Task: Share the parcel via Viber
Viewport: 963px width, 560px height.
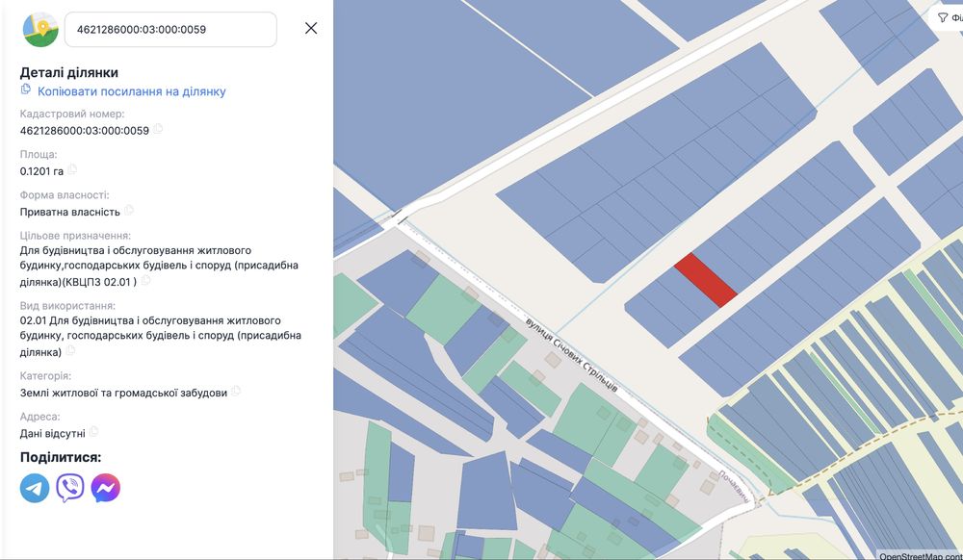Action: pos(70,488)
